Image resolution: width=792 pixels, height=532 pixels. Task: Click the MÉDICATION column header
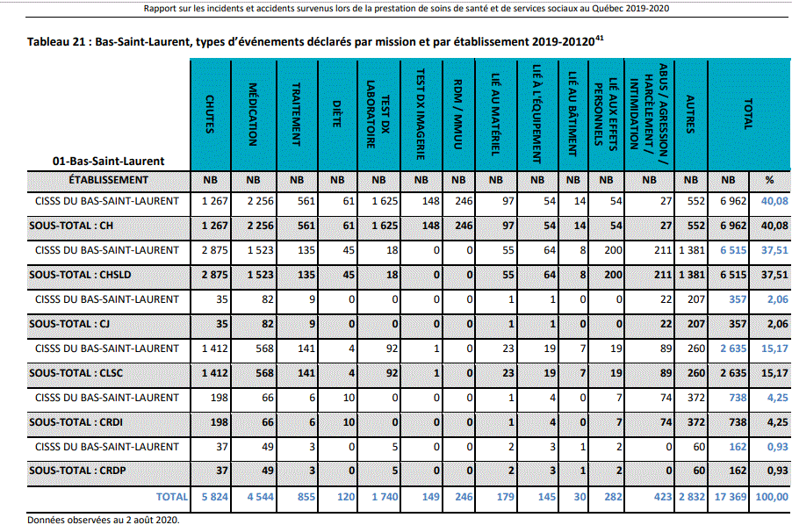pos(253,115)
